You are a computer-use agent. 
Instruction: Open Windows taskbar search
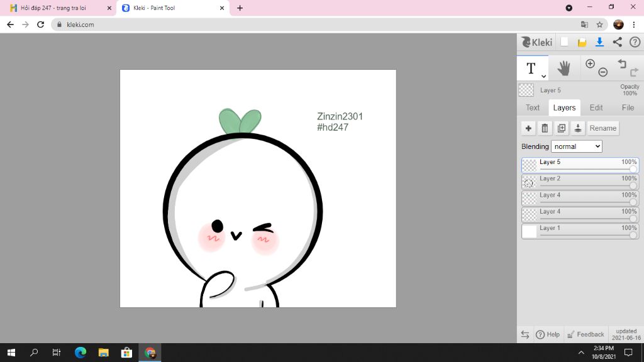(x=34, y=353)
